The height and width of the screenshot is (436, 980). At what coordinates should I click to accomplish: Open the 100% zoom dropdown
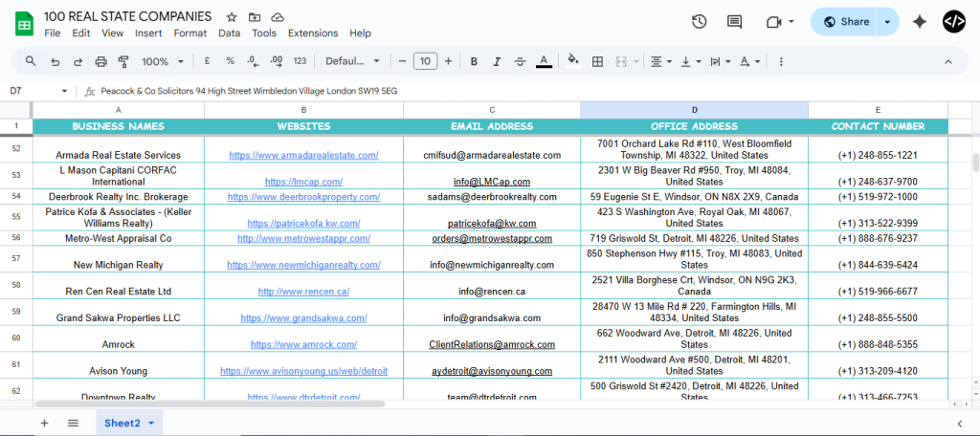163,61
